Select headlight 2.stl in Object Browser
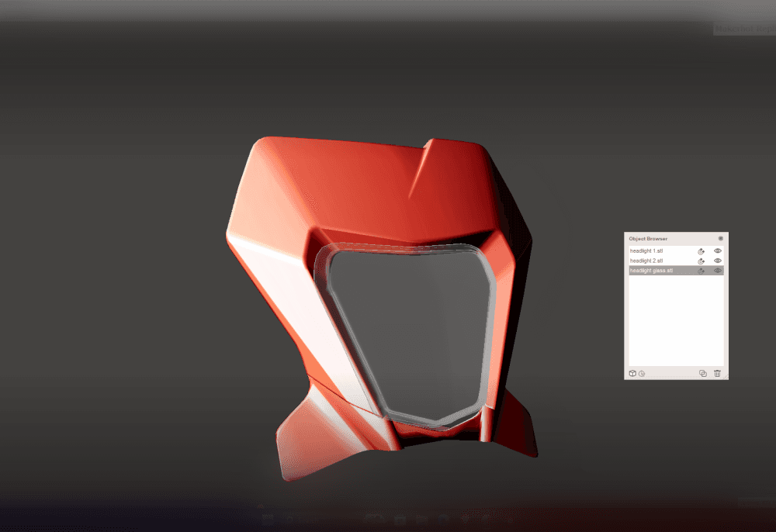Viewport: 776px width, 532px height. point(676,261)
